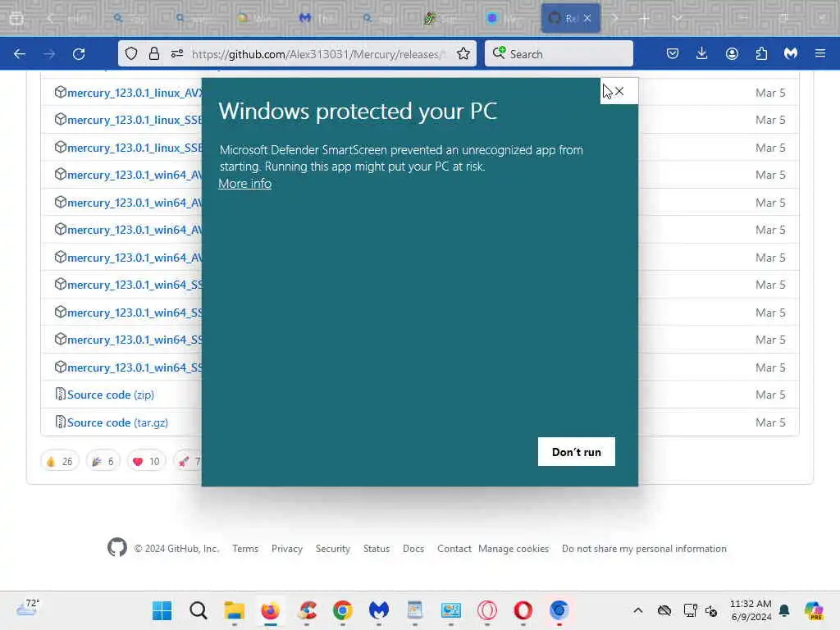This screenshot has height=630, width=840.
Task: Open the red Opera browser from taskbar
Action: point(523,610)
